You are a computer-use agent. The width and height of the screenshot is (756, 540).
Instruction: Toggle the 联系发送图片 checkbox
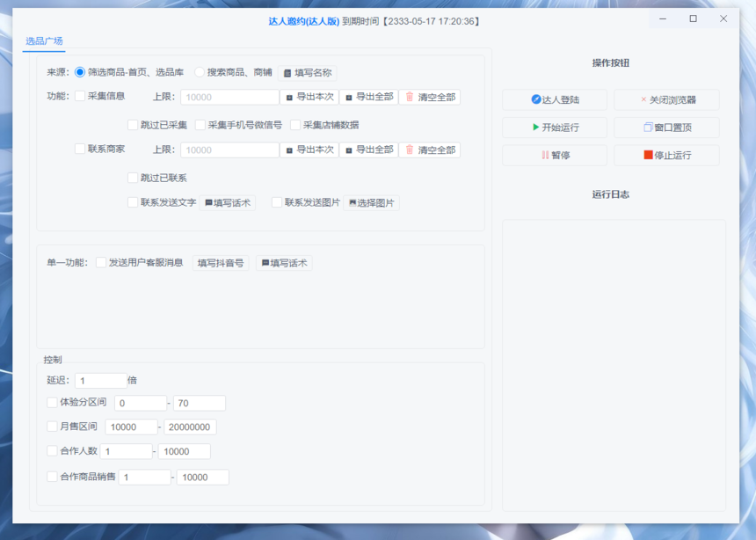point(277,202)
